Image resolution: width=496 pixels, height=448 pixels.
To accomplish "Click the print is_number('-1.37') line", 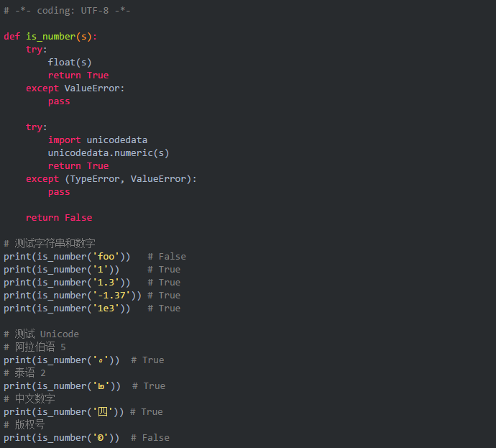I will coord(92,296).
